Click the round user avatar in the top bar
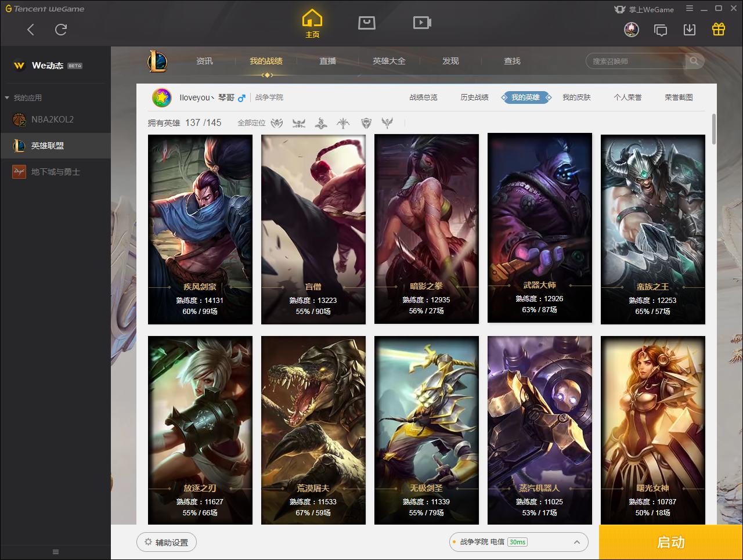The height and width of the screenshot is (560, 743). [632, 29]
